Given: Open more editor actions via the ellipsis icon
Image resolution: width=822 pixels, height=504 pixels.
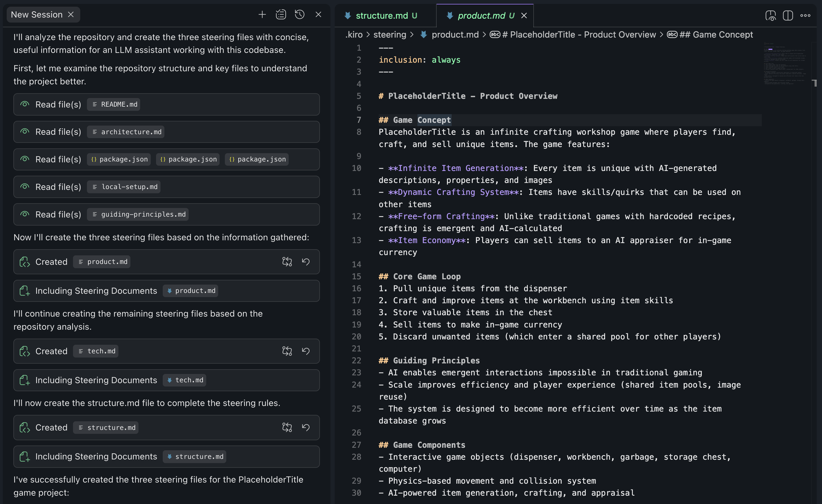Looking at the screenshot, I should tap(805, 15).
